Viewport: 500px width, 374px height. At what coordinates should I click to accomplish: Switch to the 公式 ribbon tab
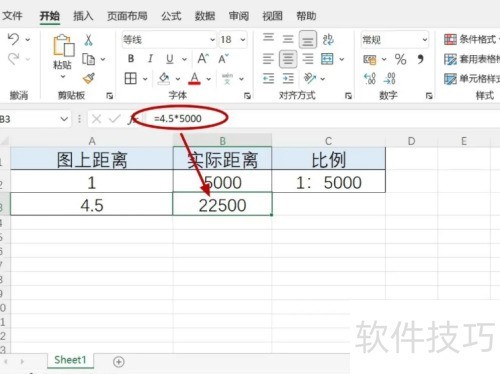[x=171, y=16]
